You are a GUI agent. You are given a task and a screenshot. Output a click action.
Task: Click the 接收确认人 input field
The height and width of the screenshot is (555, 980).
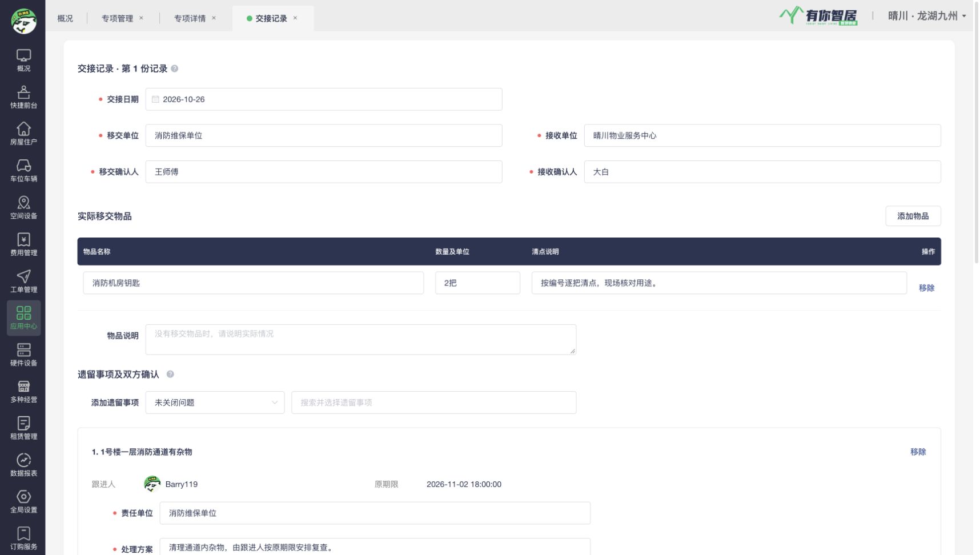(762, 172)
